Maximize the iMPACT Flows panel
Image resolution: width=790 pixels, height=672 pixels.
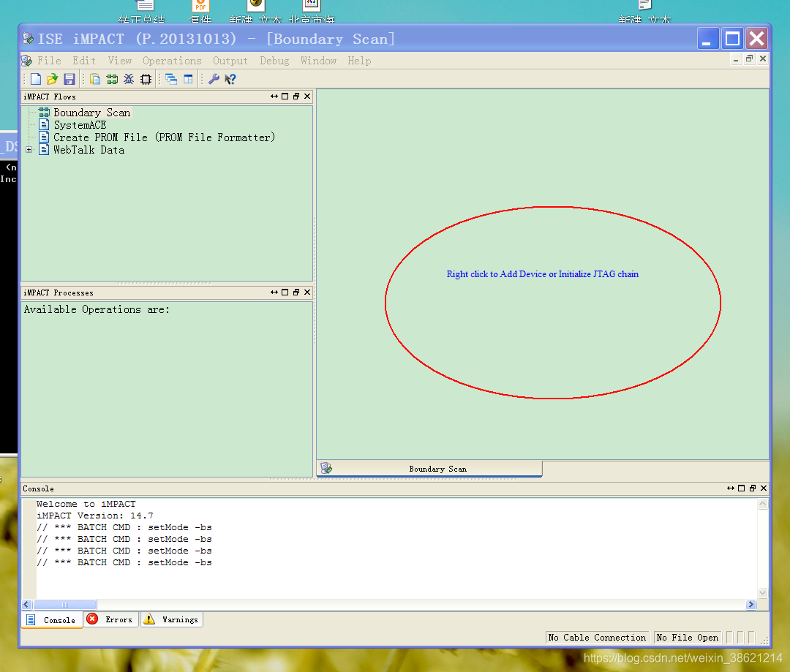point(285,97)
